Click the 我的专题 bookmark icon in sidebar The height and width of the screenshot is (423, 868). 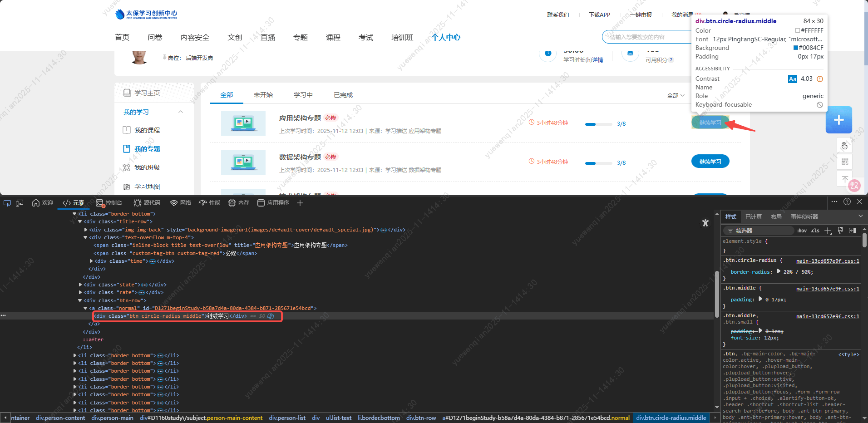pyautogui.click(x=126, y=148)
